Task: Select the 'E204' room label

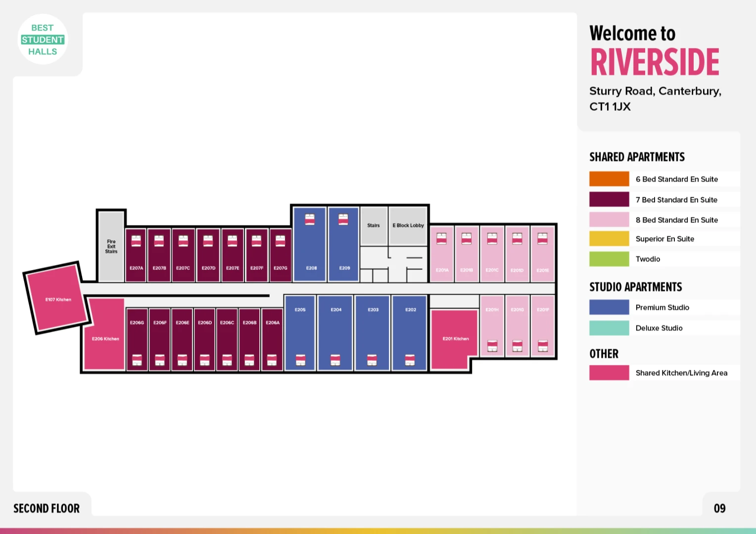Action: [336, 310]
